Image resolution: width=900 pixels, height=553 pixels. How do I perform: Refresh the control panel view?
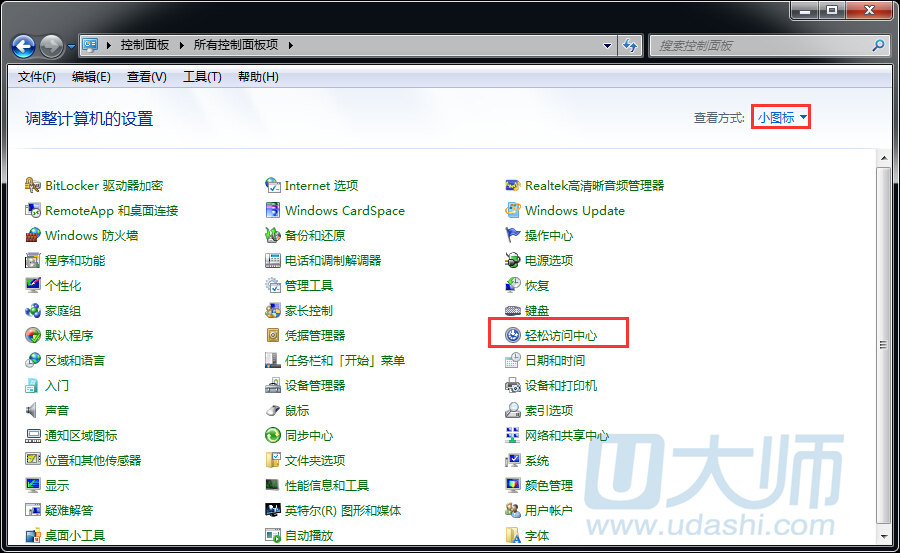pyautogui.click(x=630, y=45)
